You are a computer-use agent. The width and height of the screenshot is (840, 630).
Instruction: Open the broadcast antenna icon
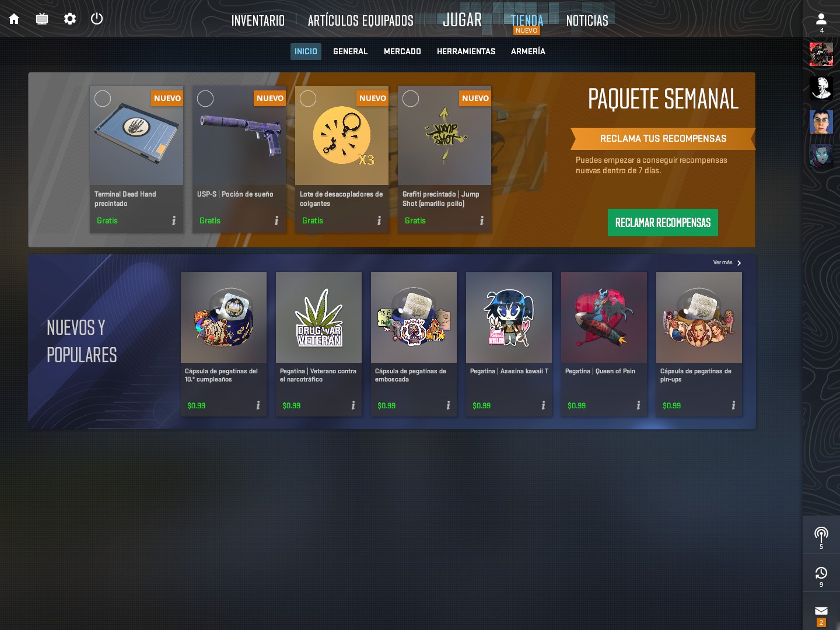pyautogui.click(x=821, y=537)
